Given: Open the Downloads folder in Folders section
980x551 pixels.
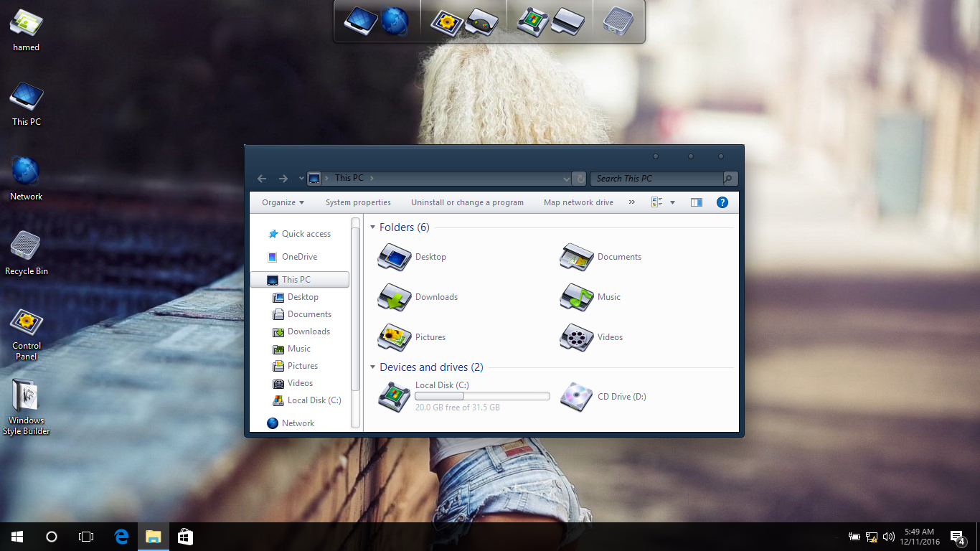Looking at the screenshot, I should coord(394,297).
